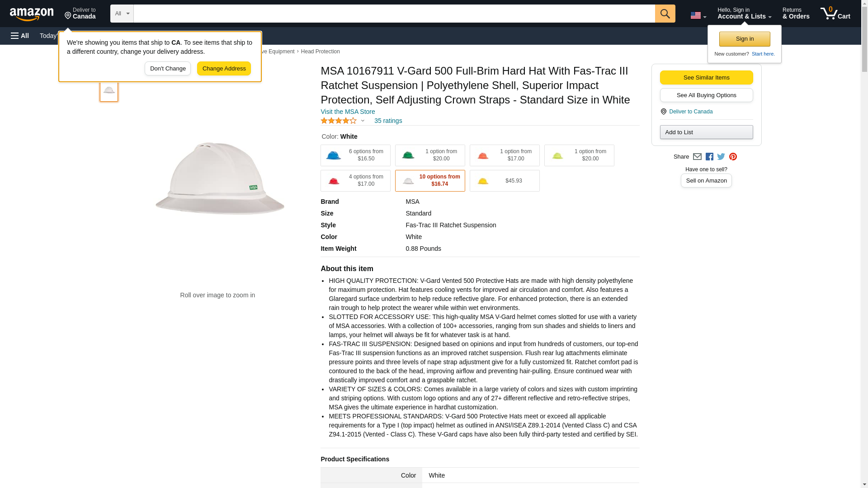The image size is (868, 488).
Task: Select the green hard hat option
Action: click(429, 155)
